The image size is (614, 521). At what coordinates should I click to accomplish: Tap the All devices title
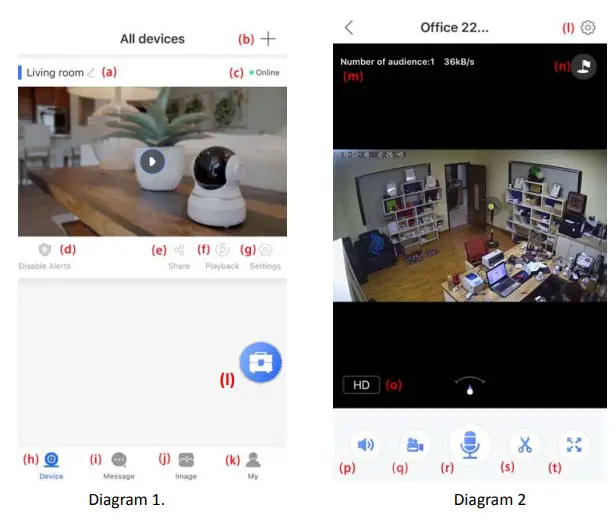[x=152, y=39]
